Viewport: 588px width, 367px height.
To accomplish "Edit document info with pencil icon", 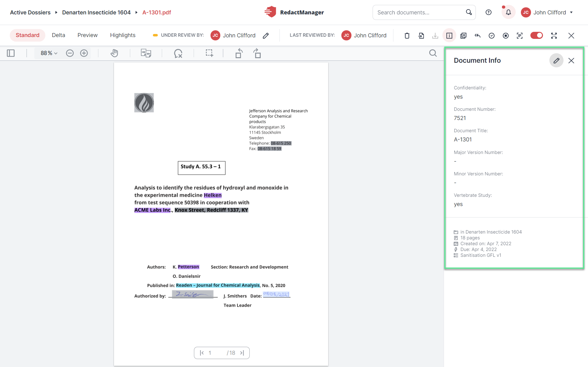I will click(x=556, y=61).
